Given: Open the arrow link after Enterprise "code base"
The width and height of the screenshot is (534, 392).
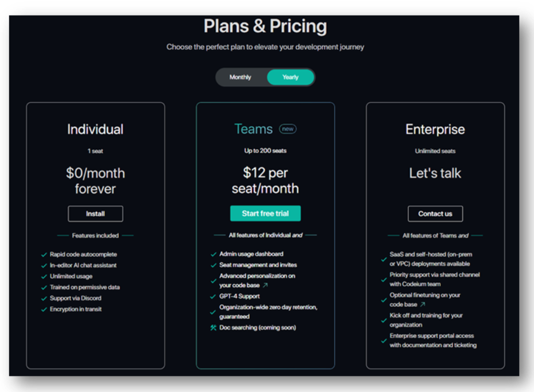Looking at the screenshot, I should pyautogui.click(x=422, y=305).
